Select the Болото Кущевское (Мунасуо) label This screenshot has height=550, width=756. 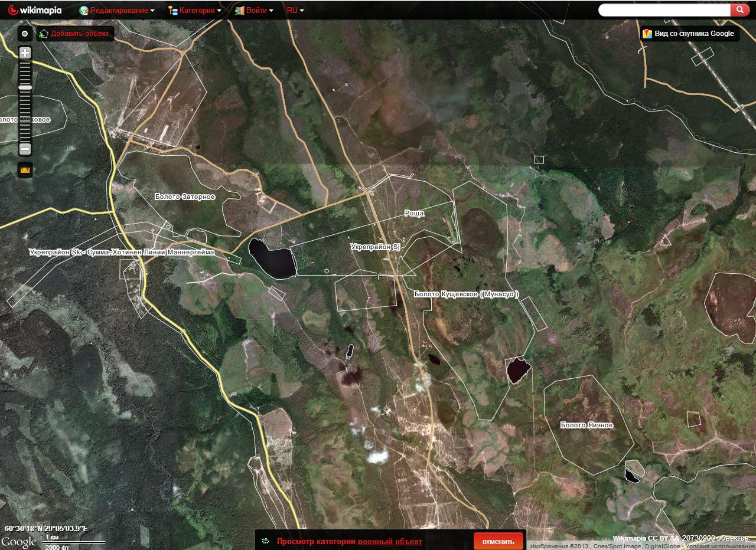click(x=467, y=294)
